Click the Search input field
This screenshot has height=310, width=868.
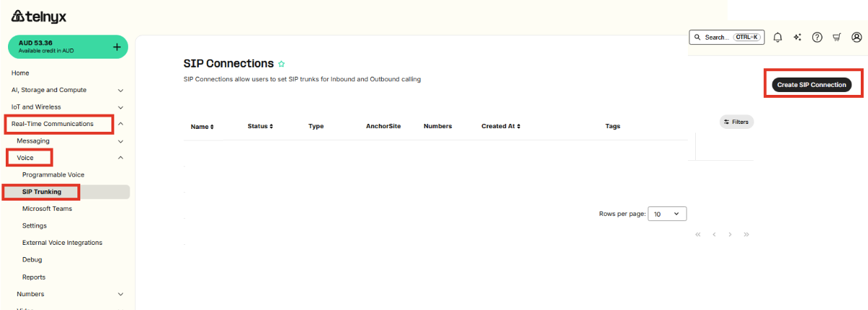[x=726, y=37]
